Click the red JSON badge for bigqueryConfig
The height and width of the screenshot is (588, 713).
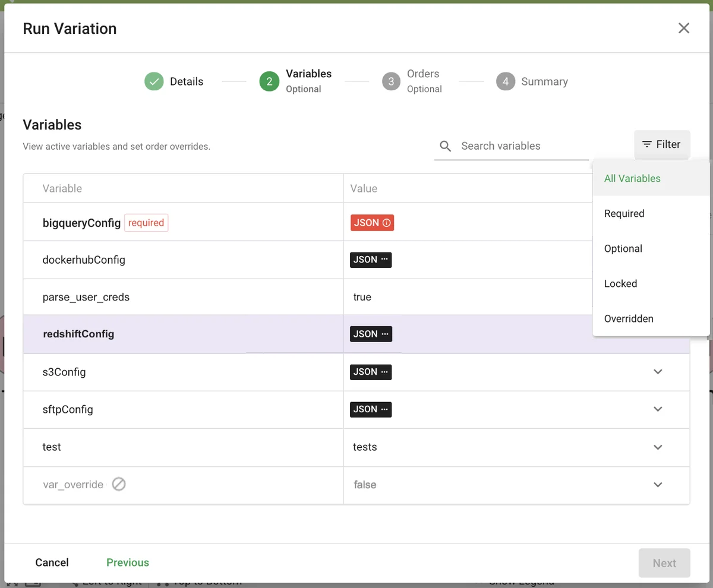coord(372,223)
